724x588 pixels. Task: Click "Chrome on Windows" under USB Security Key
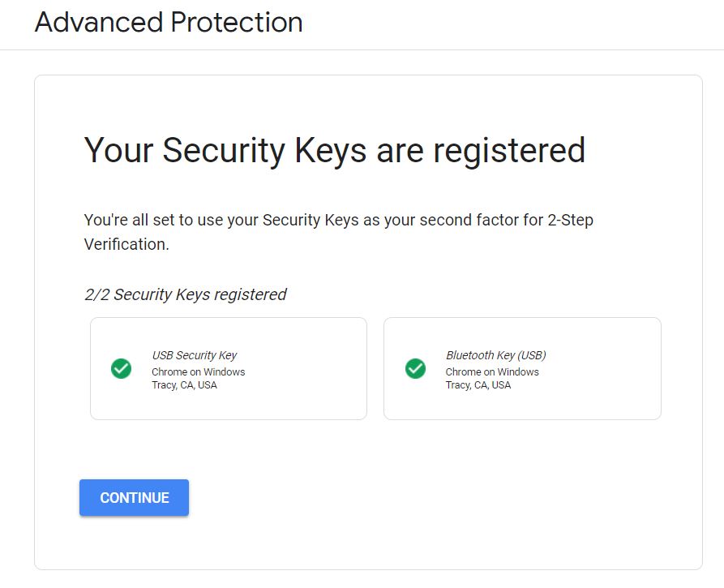198,372
